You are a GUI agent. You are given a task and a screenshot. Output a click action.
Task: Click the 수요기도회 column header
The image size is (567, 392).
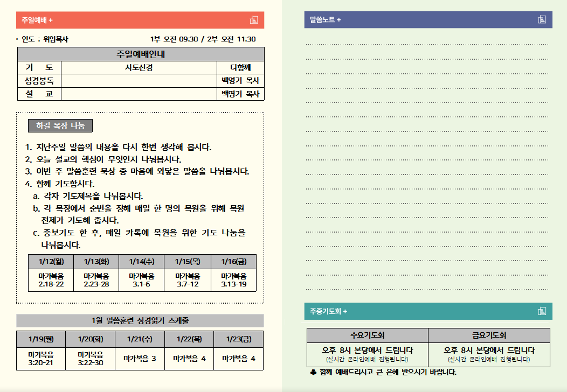367,335
